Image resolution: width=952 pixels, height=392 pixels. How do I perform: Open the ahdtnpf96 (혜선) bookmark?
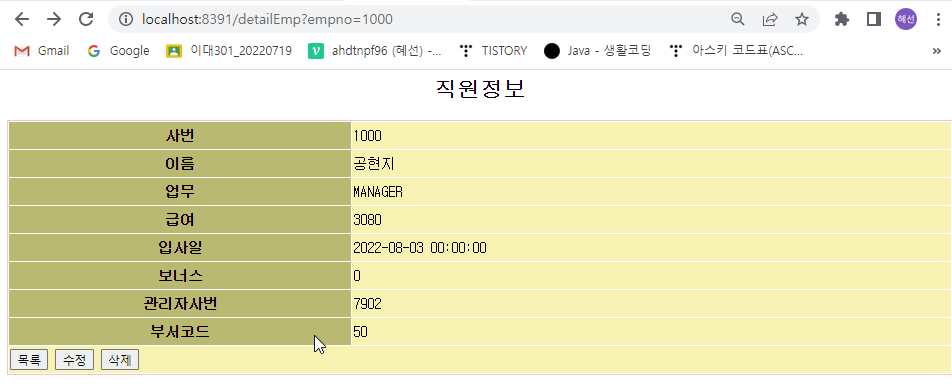(375, 51)
